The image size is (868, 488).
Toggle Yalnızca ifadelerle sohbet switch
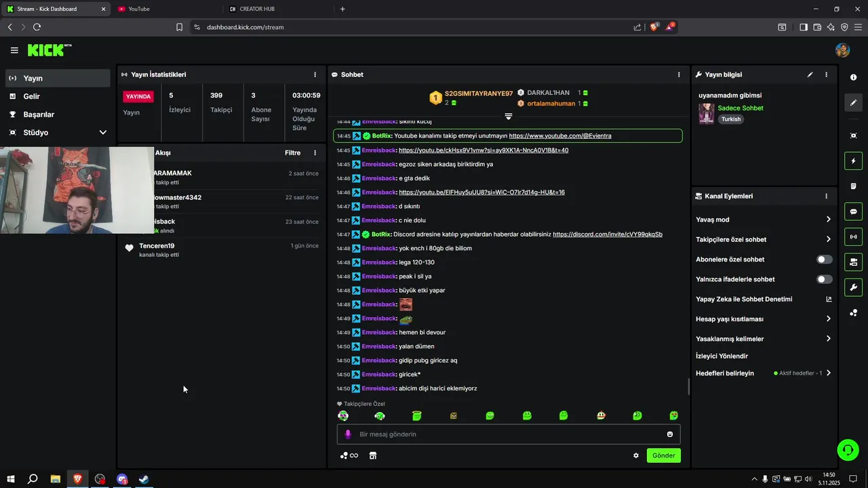(x=824, y=279)
